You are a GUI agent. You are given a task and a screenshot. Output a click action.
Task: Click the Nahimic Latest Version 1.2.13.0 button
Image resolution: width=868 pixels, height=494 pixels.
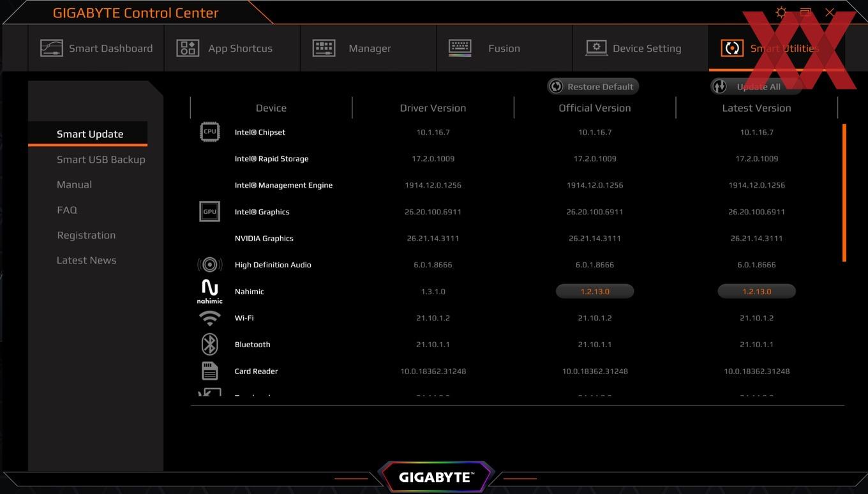pyautogui.click(x=756, y=291)
